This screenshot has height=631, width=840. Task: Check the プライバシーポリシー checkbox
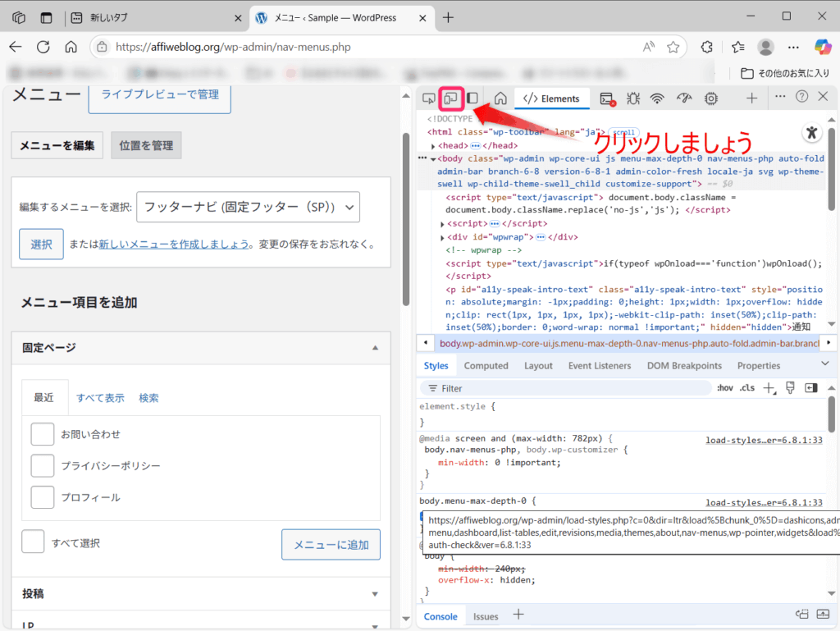click(43, 465)
